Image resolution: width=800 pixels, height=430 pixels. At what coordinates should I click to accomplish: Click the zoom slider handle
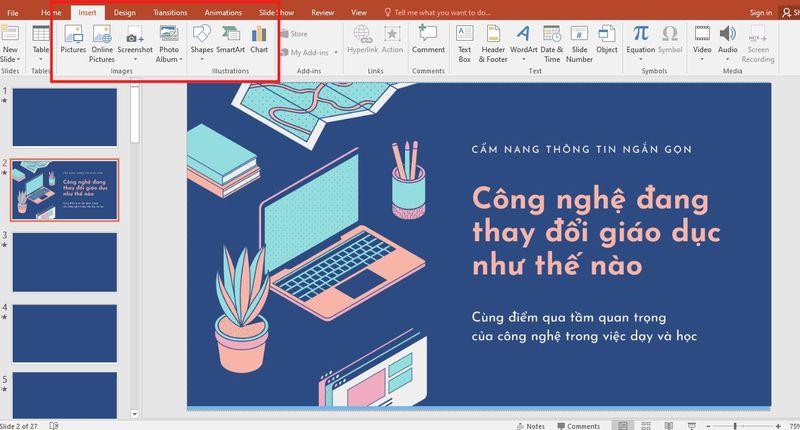tap(735, 426)
